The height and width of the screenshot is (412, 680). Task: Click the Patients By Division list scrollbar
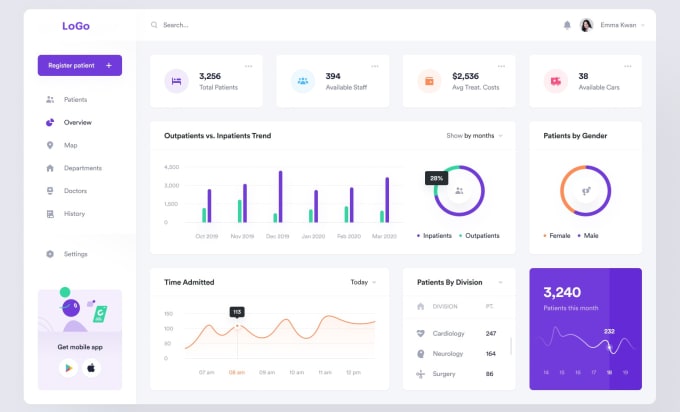pyautogui.click(x=511, y=347)
